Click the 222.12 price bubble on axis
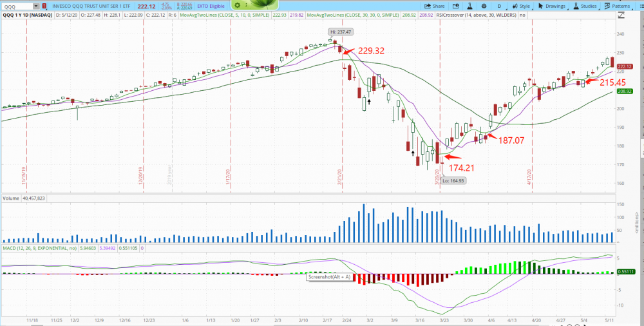Screen dimensions: 644x326 (625, 66)
